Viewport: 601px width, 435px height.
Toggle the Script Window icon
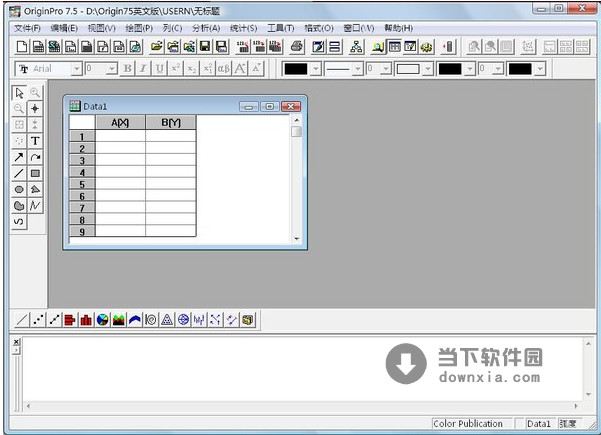[410, 47]
